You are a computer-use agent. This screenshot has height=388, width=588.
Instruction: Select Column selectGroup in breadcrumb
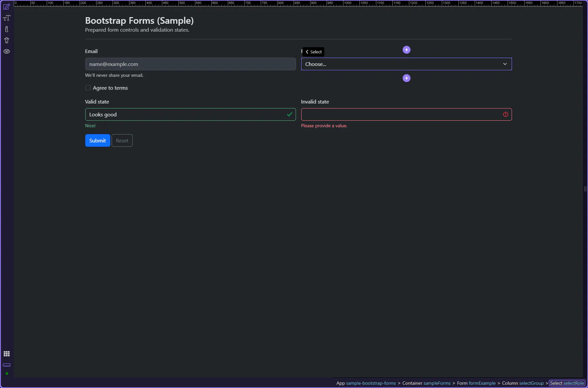pyautogui.click(x=522, y=383)
